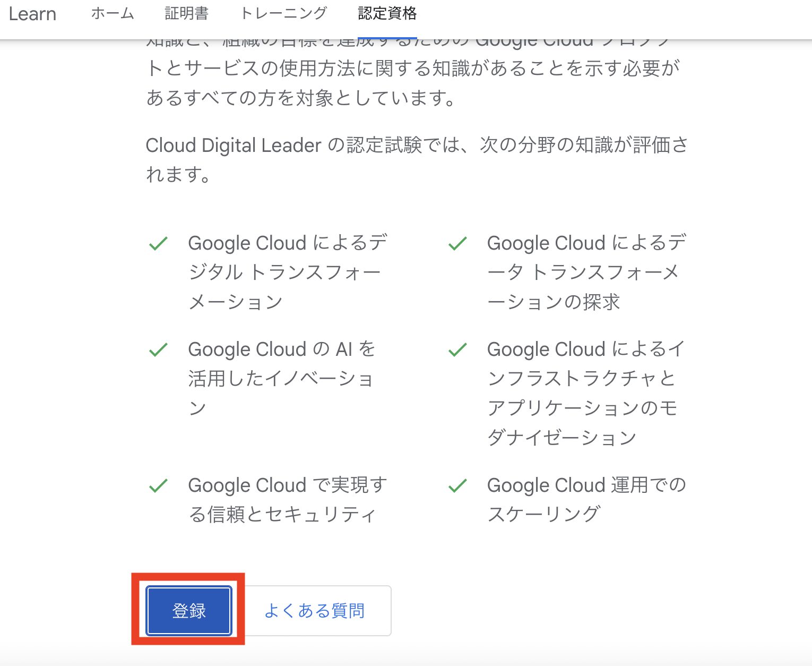The width and height of the screenshot is (812, 666).
Task: Click checkmark beside 運用でのスケーリング item
Action: tap(457, 486)
